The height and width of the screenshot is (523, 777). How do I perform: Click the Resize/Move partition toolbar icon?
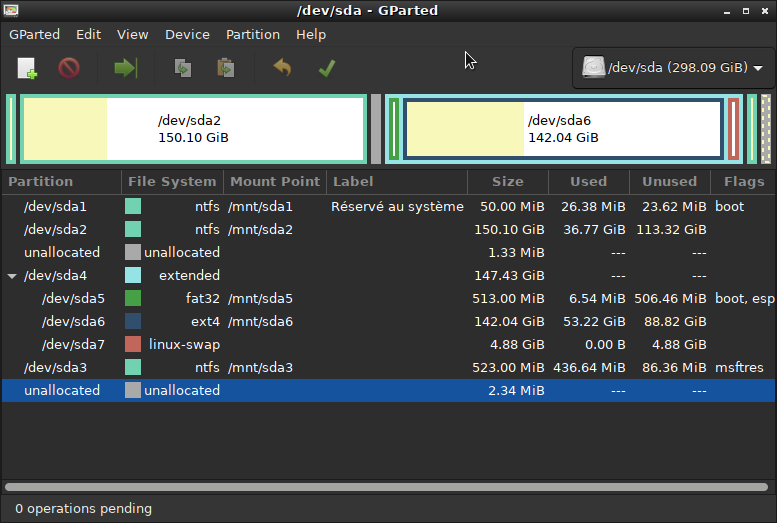125,68
